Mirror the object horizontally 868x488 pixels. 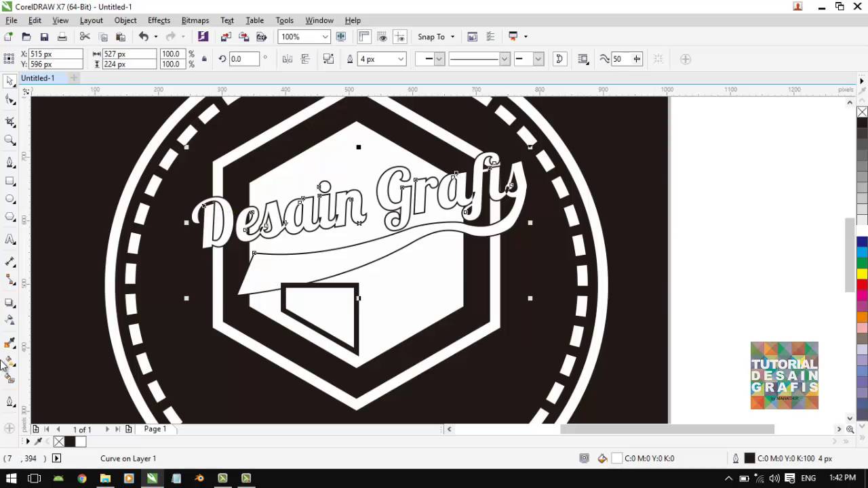click(x=287, y=59)
